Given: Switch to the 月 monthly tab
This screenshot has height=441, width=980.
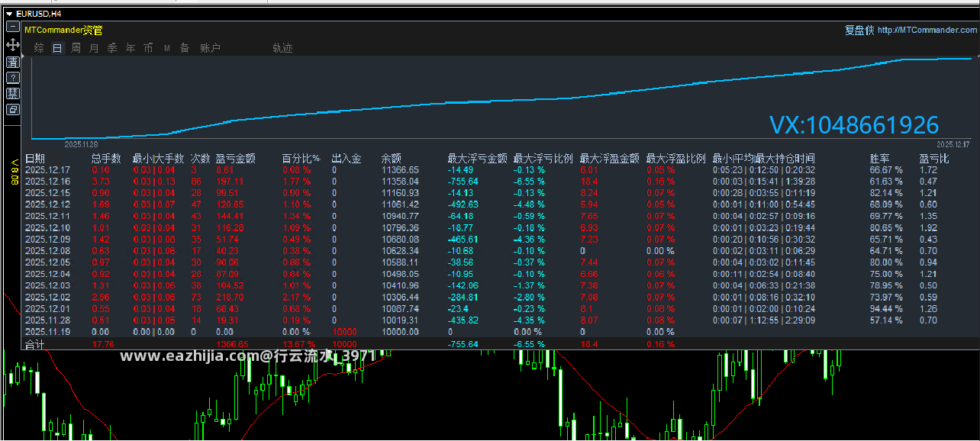Looking at the screenshot, I should pos(94,48).
